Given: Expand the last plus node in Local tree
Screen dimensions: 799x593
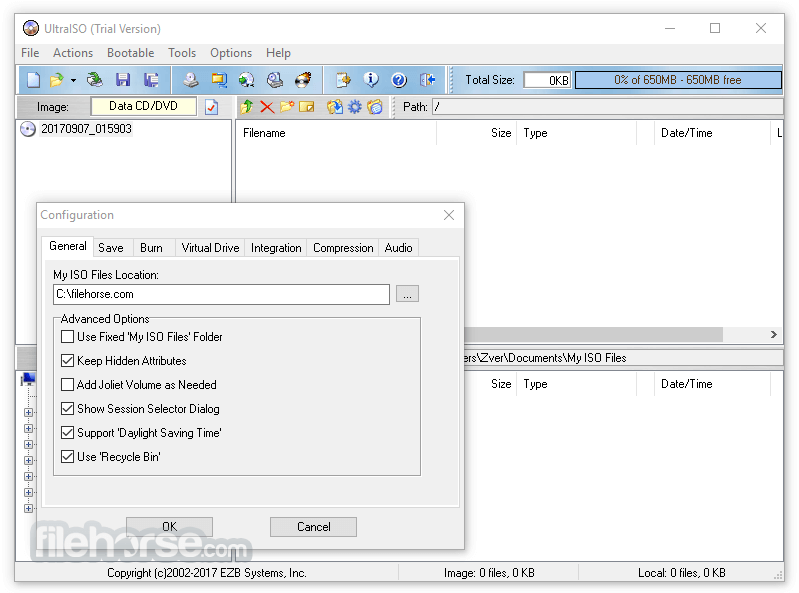Looking at the screenshot, I should (29, 508).
